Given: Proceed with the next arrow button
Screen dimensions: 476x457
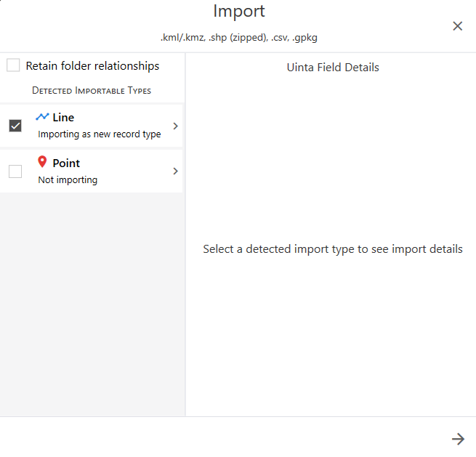Looking at the screenshot, I should (x=458, y=438).
